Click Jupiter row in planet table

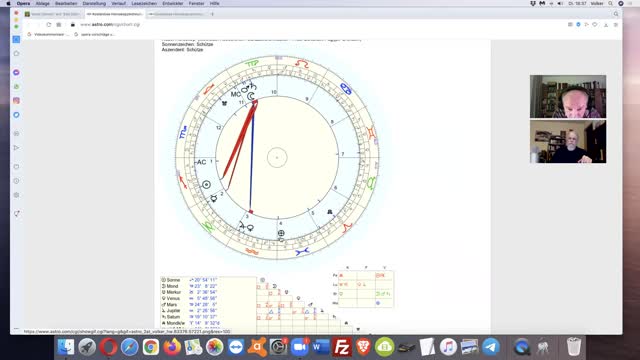coord(189,311)
